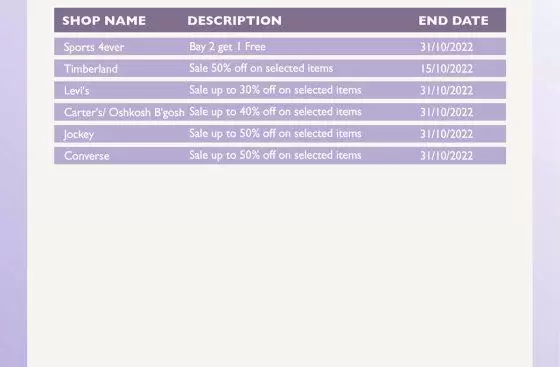Select the Jockey shop name
The height and width of the screenshot is (367, 560).
(79, 134)
